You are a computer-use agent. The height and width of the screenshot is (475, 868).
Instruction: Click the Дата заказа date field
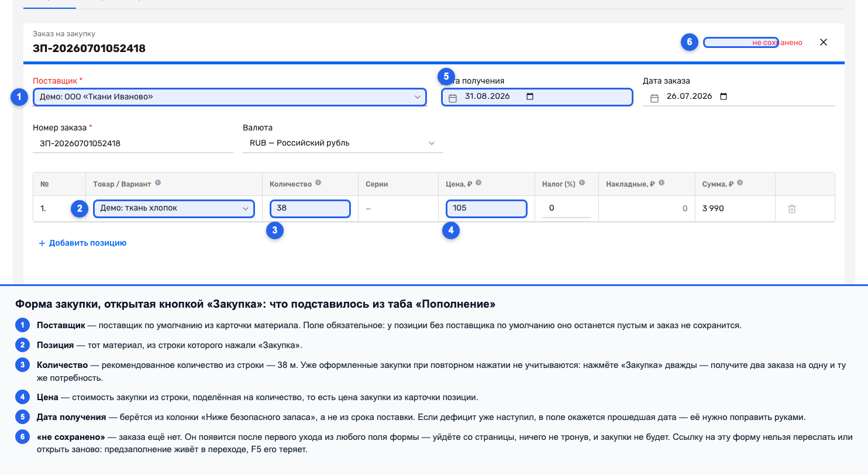739,97
